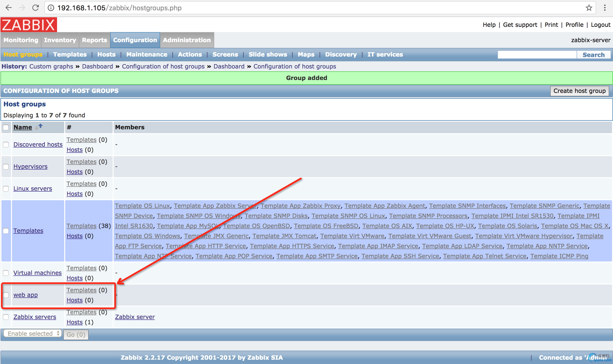Open Chrome three-dot menu
613x364 pixels.
605,8
